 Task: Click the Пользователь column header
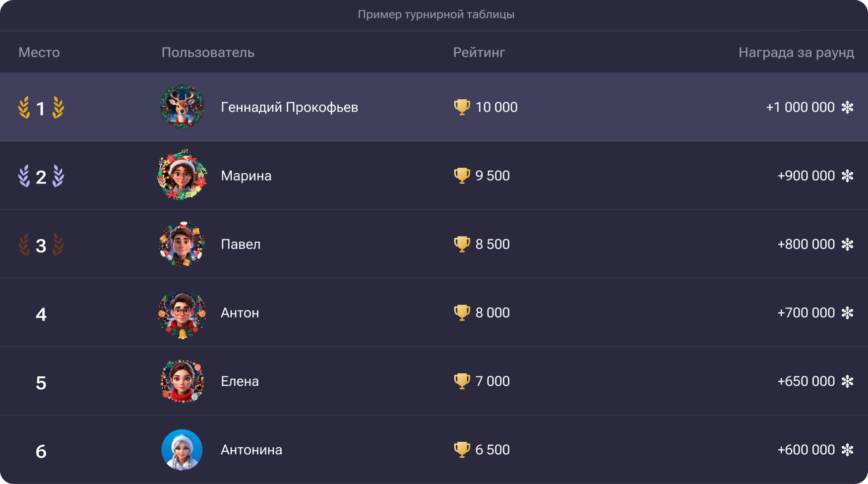click(208, 53)
